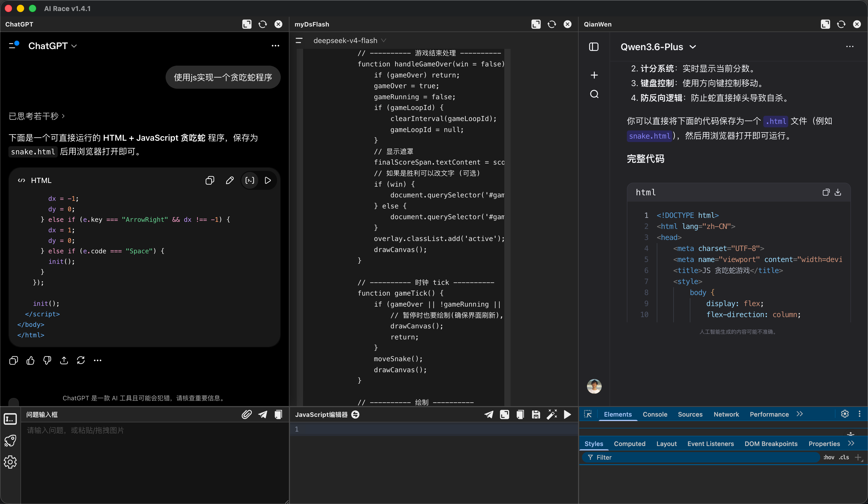The width and height of the screenshot is (868, 504).
Task: Send the question from input box
Action: coord(262,414)
